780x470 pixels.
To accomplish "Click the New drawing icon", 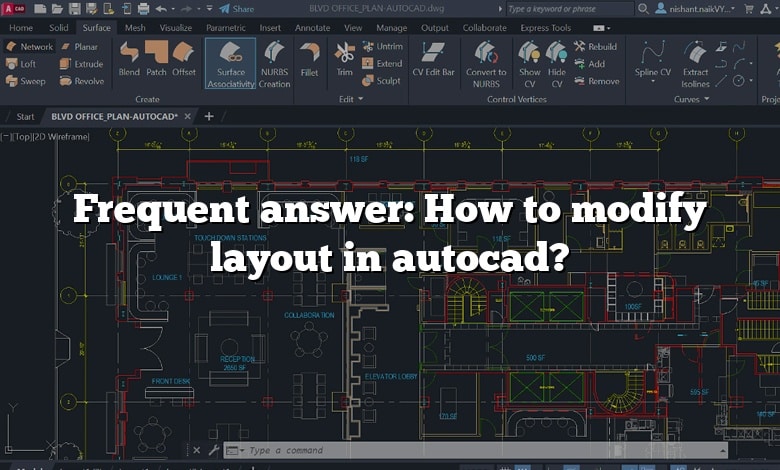I will [x=40, y=8].
